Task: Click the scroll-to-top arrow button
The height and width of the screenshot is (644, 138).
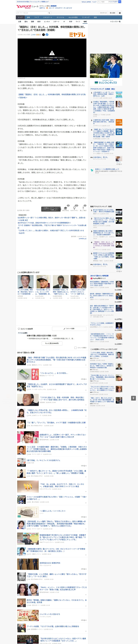Action: (133, 398)
